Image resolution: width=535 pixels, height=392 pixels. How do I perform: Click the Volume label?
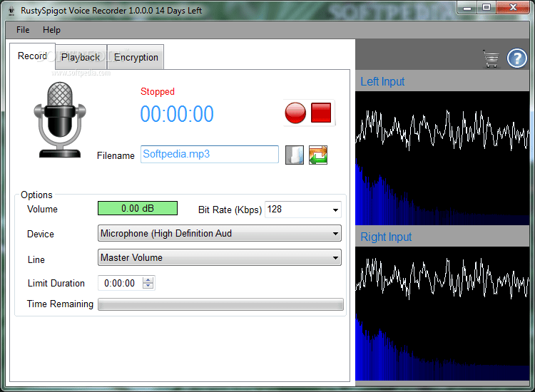(42, 210)
